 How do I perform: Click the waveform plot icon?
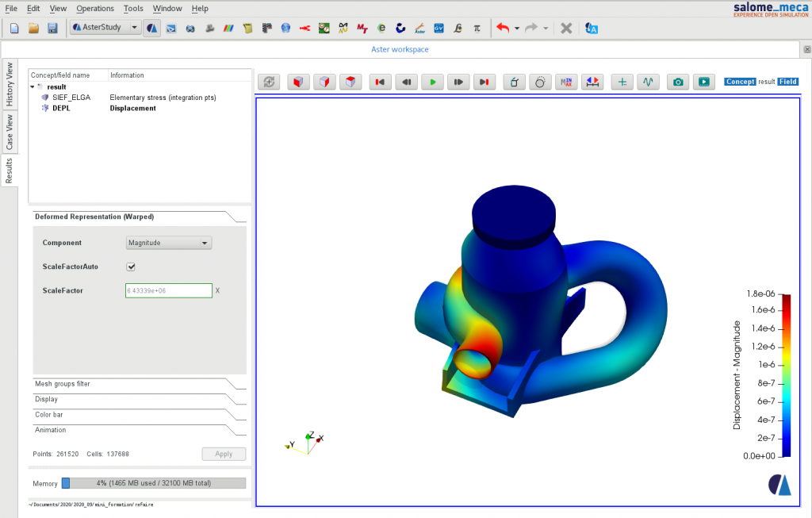point(648,82)
